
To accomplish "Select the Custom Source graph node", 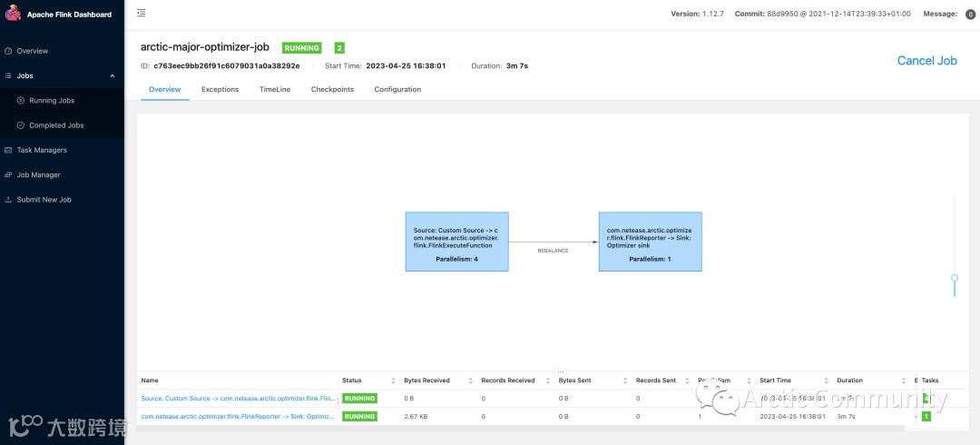I will (456, 242).
